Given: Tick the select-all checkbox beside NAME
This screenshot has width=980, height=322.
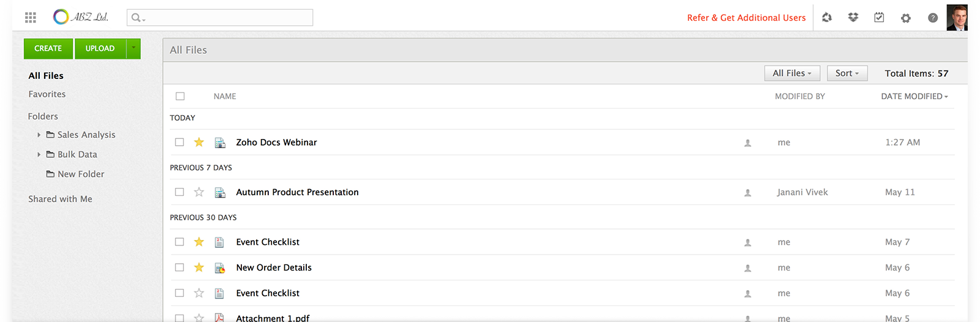Looking at the screenshot, I should tap(180, 96).
